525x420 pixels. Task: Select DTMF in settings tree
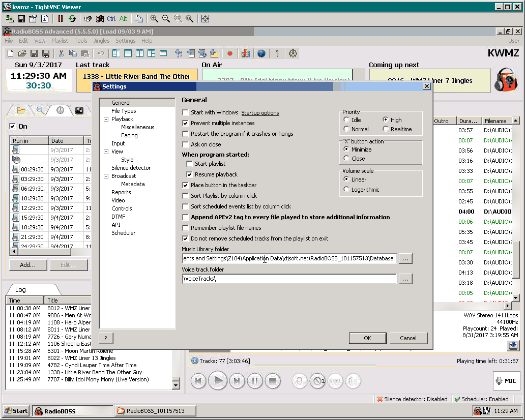pos(118,217)
